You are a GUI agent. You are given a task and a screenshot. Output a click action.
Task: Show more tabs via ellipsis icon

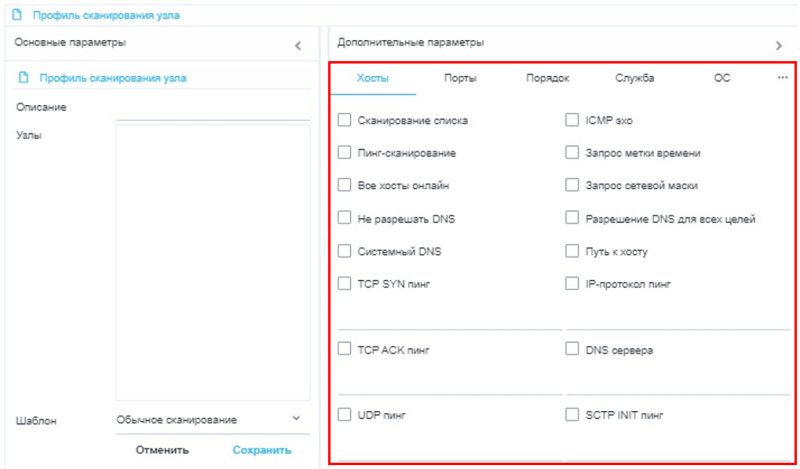click(x=782, y=78)
